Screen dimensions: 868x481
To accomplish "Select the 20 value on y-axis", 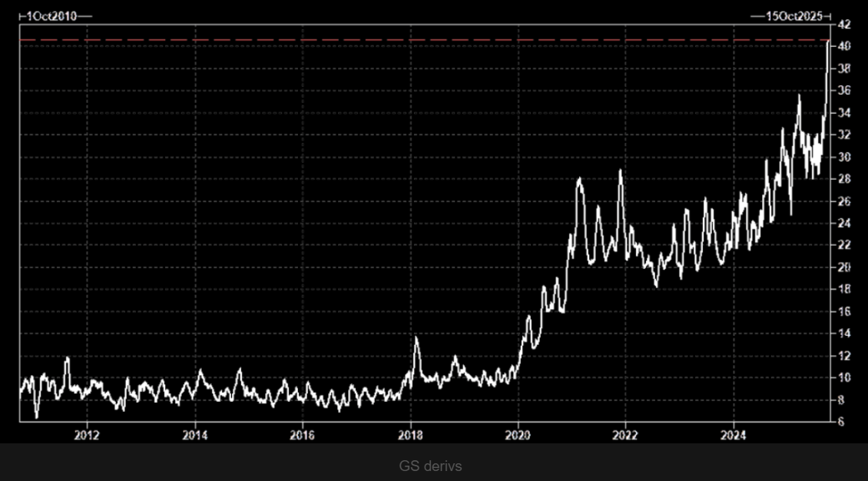I will (843, 267).
